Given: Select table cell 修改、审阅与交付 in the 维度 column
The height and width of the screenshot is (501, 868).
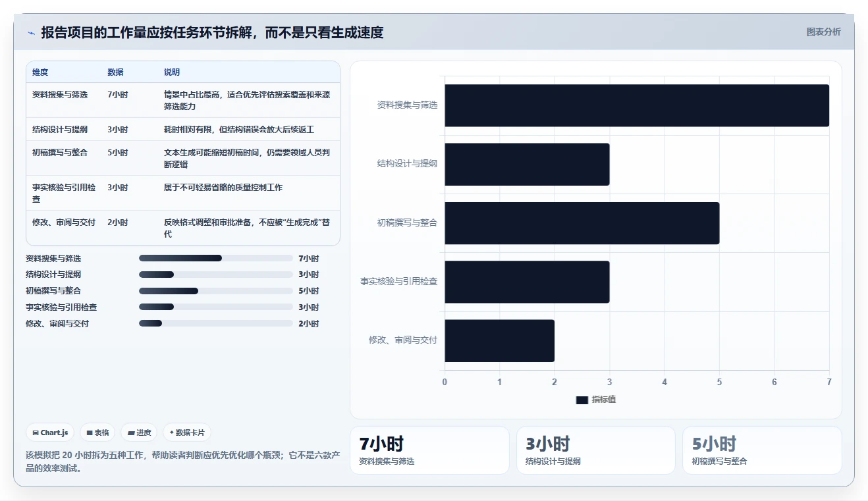Looking at the screenshot, I should (64, 222).
